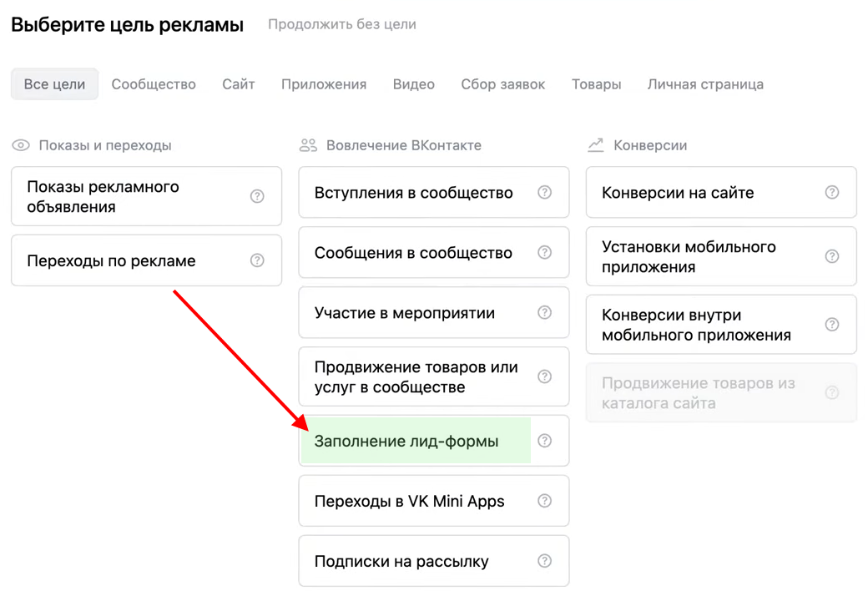Show help for Заполнение лид-формы
Screen dimensions: 868x601
pos(544,441)
